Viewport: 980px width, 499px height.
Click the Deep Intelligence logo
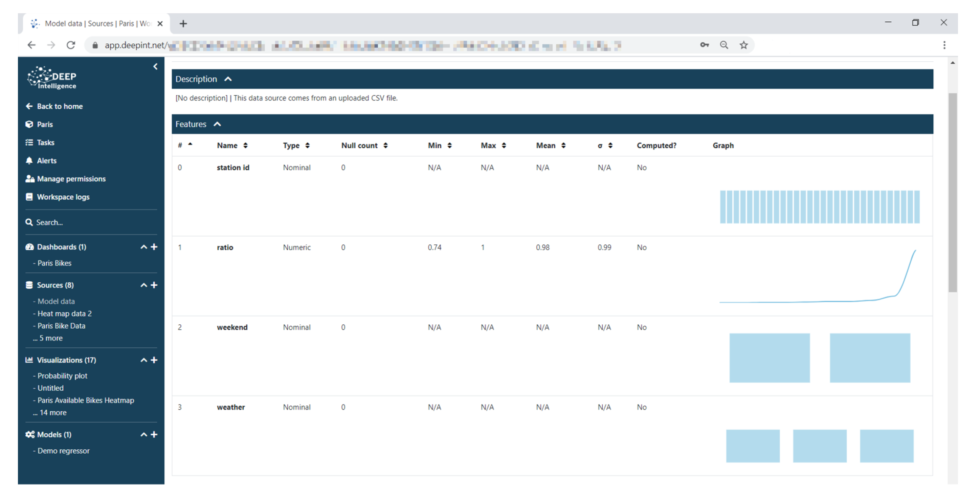(52, 78)
